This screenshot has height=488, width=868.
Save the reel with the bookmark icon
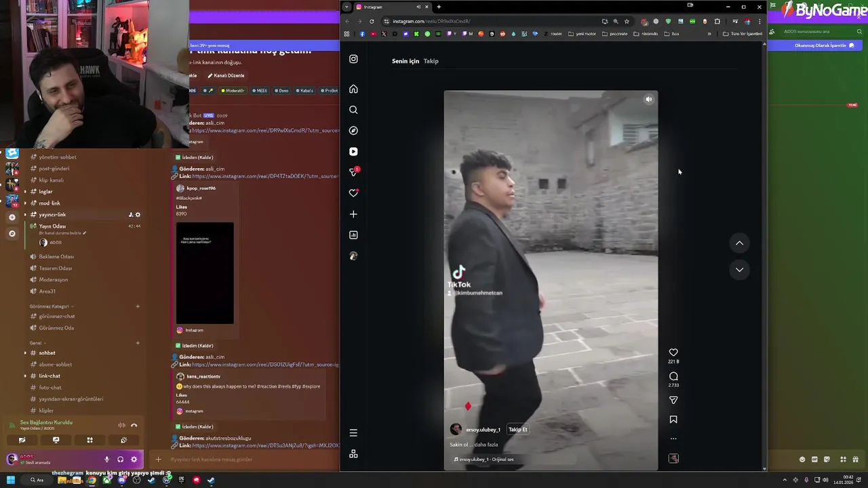[x=673, y=420]
